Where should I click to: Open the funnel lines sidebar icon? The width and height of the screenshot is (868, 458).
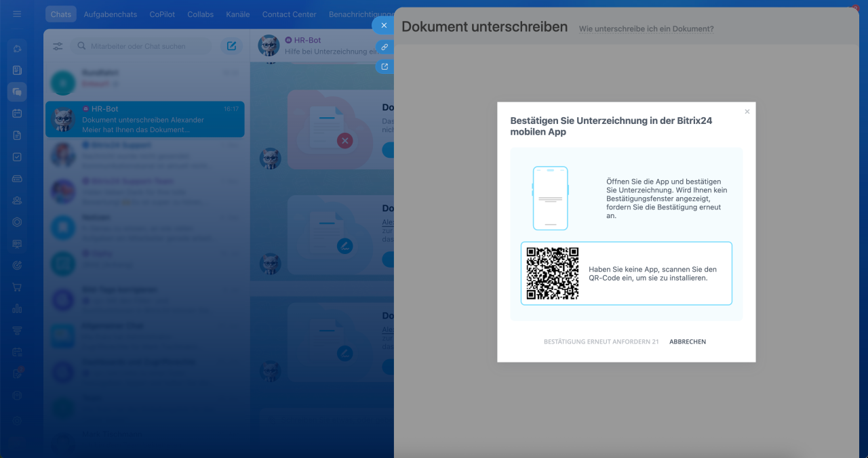tap(17, 330)
